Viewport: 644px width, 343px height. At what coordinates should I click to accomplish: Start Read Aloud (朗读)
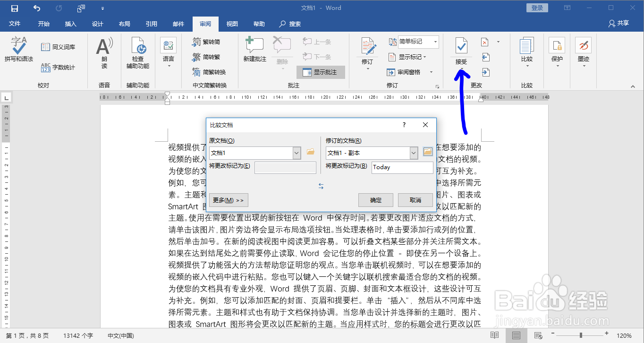coord(104,53)
